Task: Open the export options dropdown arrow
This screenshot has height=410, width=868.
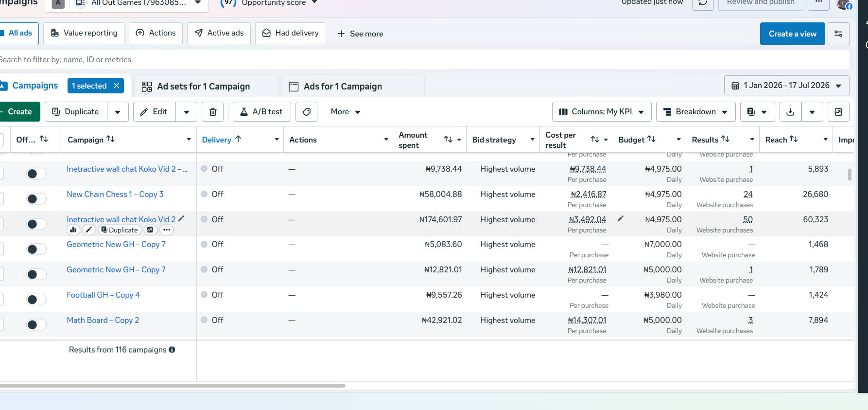Action: [812, 112]
